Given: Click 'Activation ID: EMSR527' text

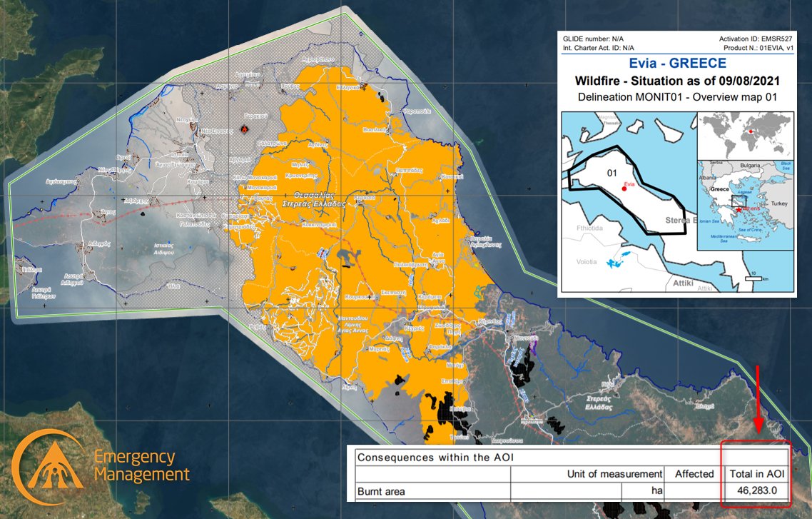Looking at the screenshot, I should point(756,39).
